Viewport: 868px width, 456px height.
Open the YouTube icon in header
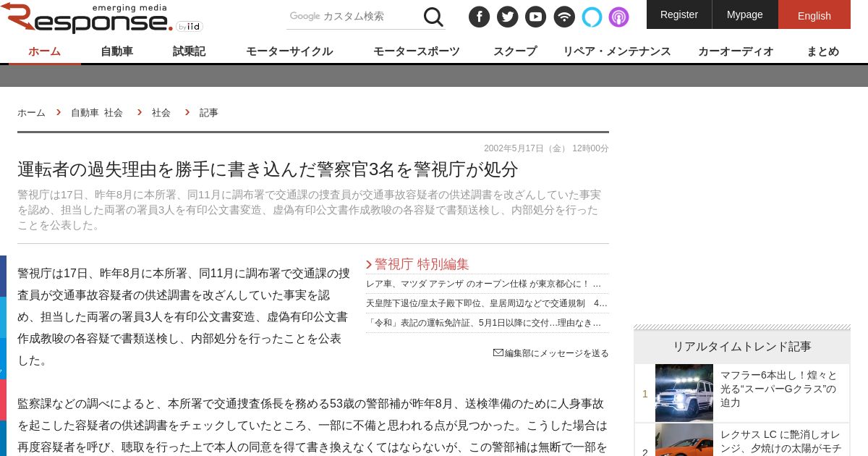point(535,17)
